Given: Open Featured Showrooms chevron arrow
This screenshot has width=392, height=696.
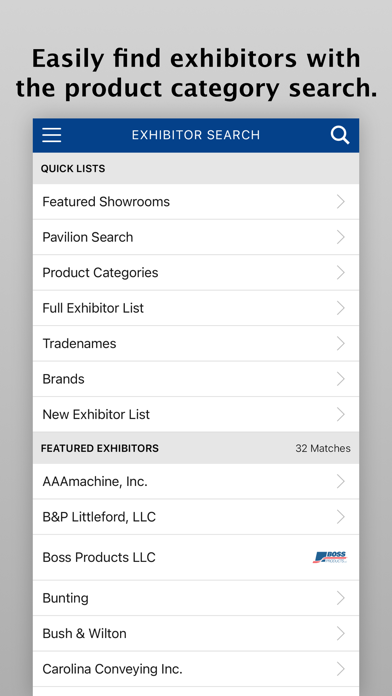Looking at the screenshot, I should tap(341, 202).
